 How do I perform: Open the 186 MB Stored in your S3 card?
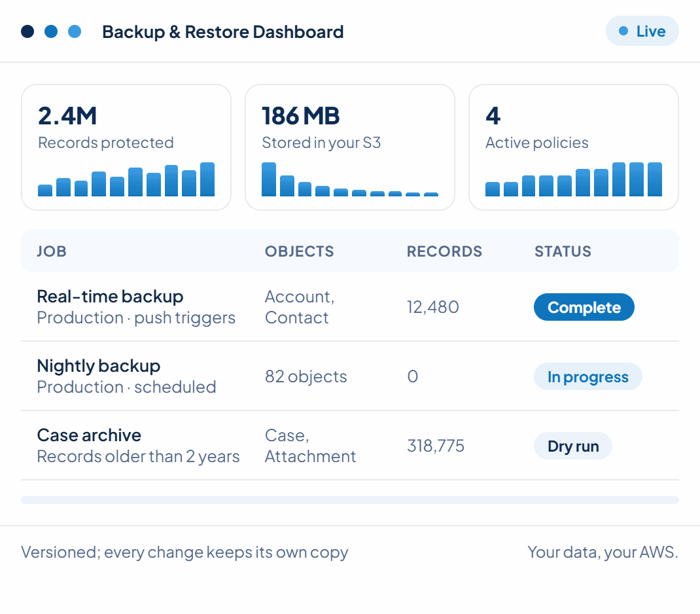click(350, 147)
